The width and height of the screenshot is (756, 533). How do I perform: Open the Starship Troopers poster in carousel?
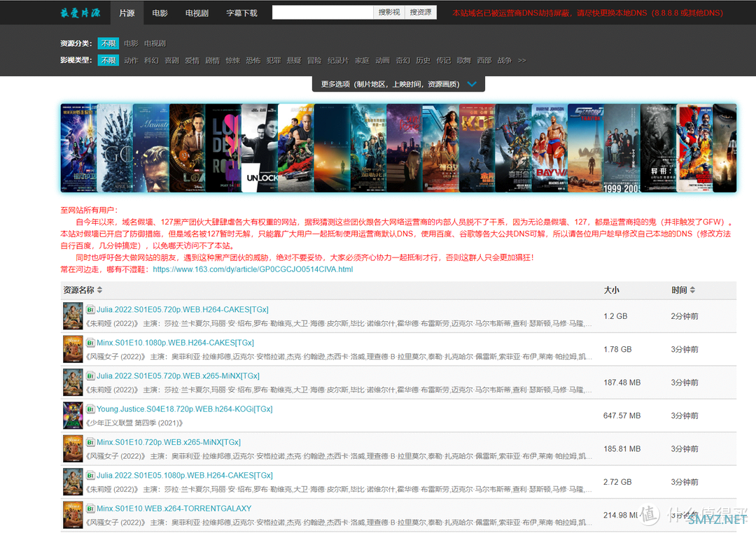[x=586, y=148]
